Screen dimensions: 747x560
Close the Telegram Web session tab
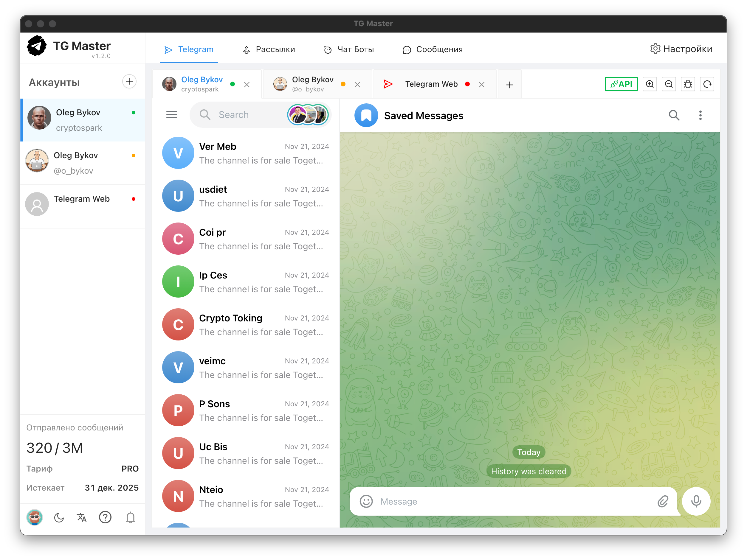(482, 85)
